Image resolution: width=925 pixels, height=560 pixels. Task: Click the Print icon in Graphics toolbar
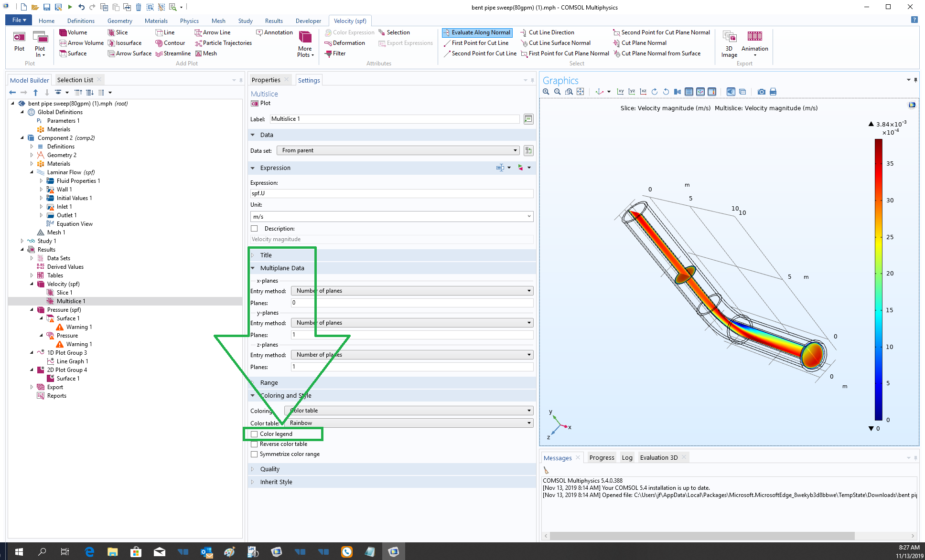(x=773, y=92)
